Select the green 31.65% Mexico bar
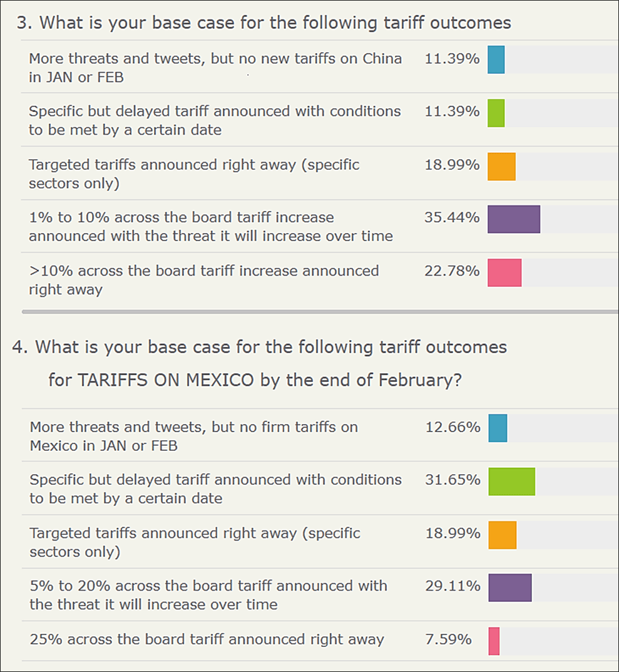This screenshot has width=619, height=672. tap(511, 482)
